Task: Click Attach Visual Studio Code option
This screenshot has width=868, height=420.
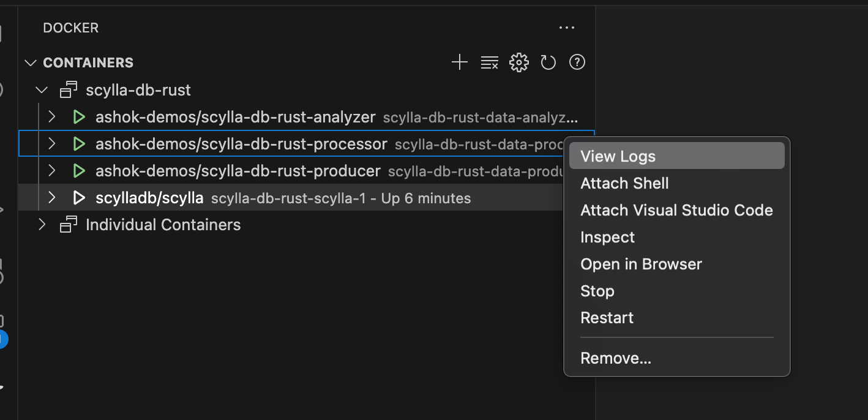Action: (x=676, y=210)
